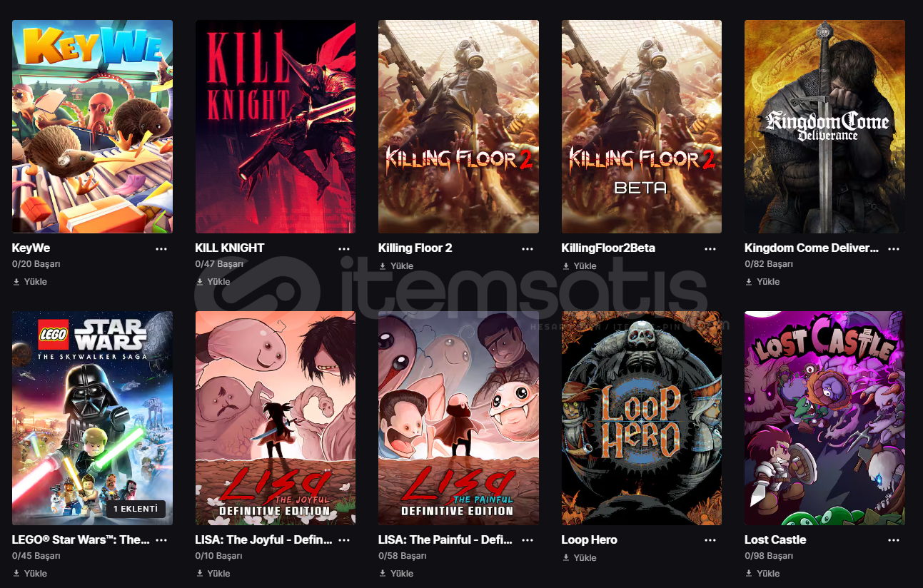The width and height of the screenshot is (923, 588).
Task: Click Yükle under Kingdom Come Deliverance
Action: [x=762, y=282]
